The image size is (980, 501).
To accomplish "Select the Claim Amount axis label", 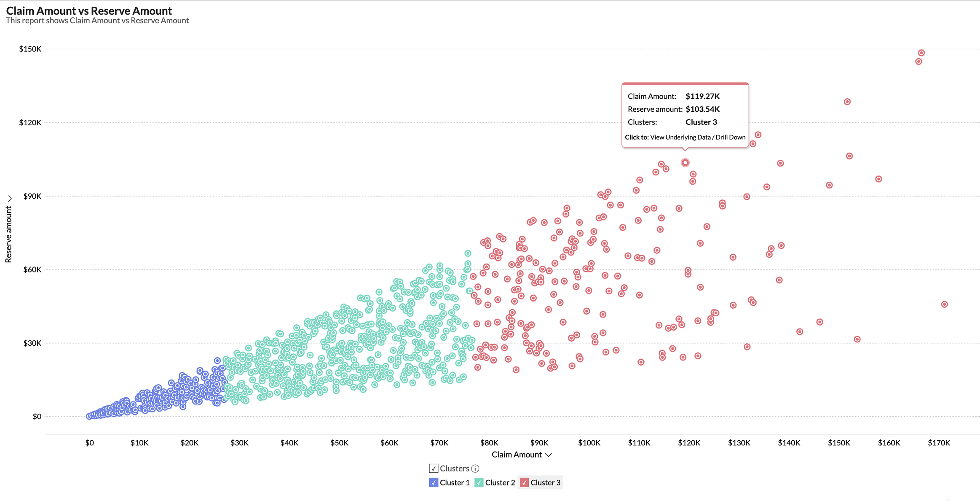I will pos(516,454).
